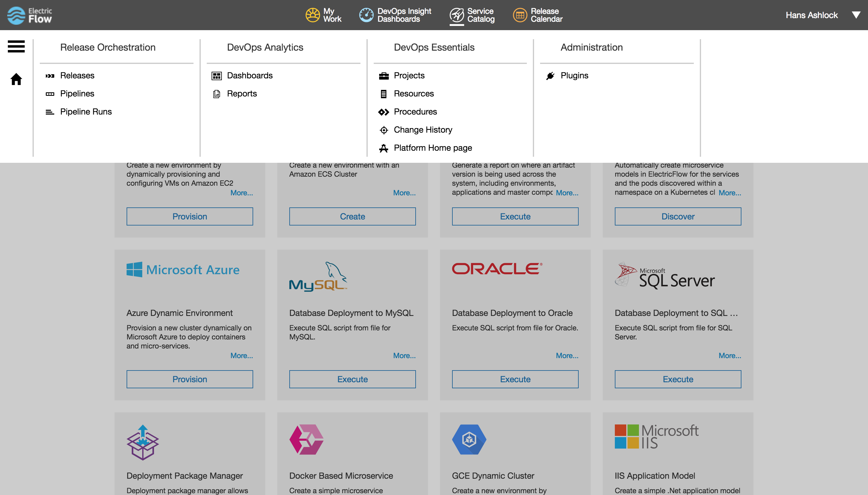Click the Platform Home page icon
Image resolution: width=868 pixels, height=495 pixels.
click(x=384, y=148)
